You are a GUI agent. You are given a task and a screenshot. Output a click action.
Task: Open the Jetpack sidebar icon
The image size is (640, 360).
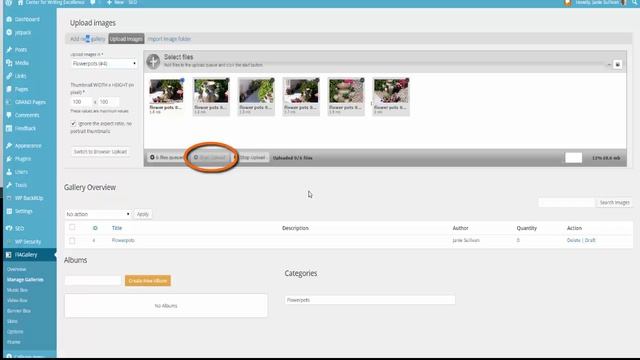point(9,32)
